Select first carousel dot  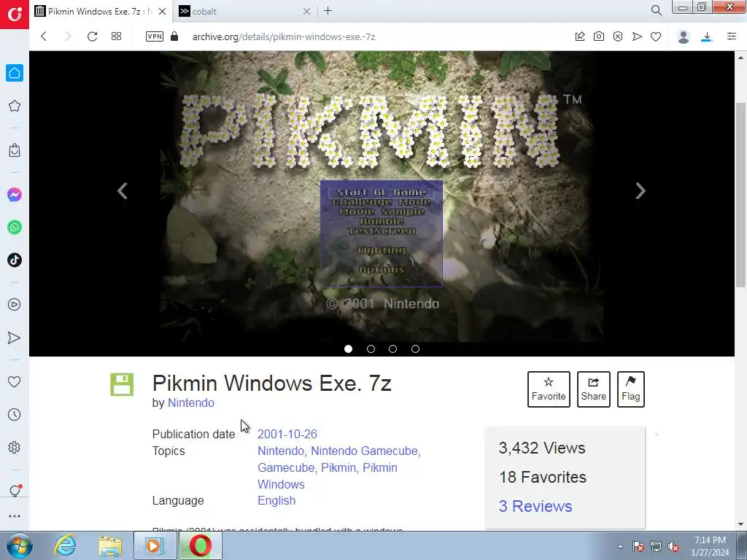coord(348,349)
